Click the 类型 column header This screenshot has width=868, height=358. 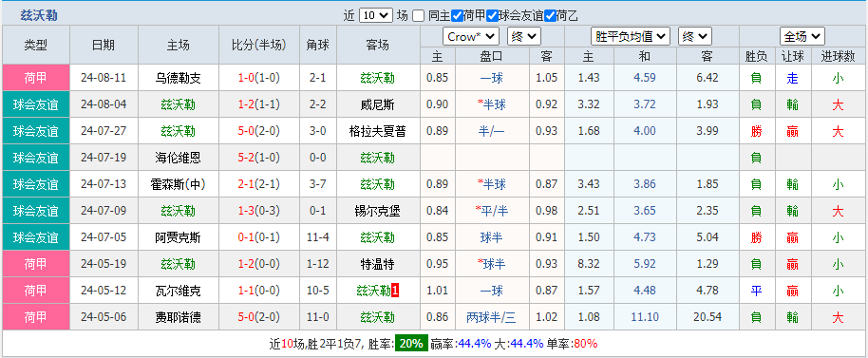point(36,46)
